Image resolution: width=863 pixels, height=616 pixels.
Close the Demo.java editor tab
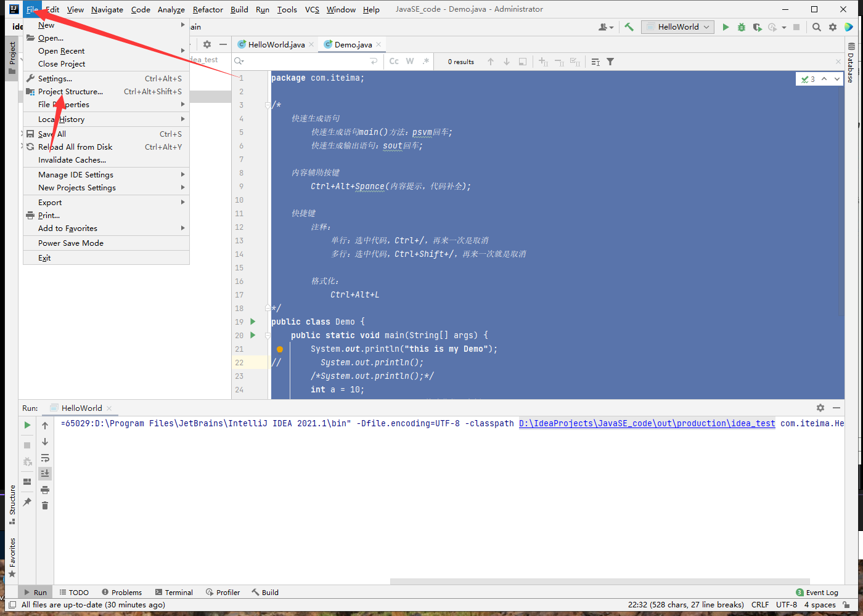point(378,44)
